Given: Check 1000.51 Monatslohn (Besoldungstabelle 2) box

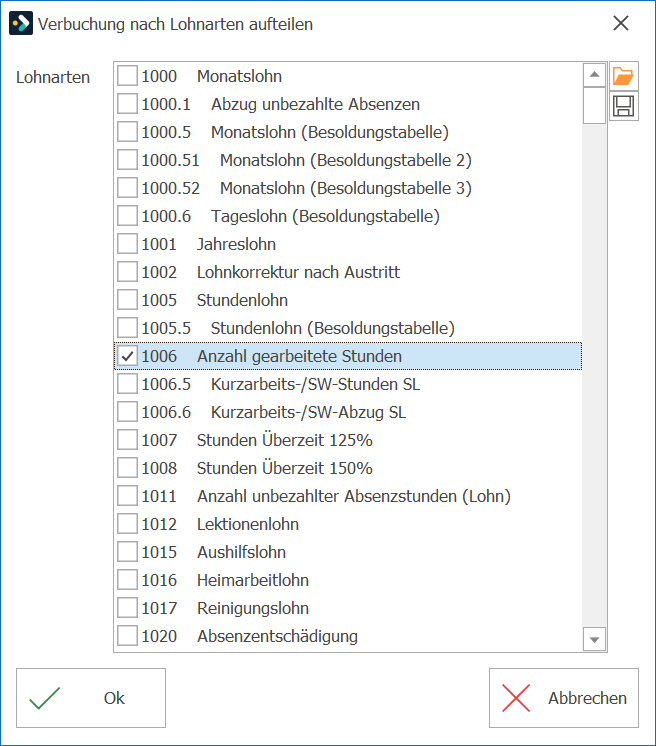Looking at the screenshot, I should [127, 160].
